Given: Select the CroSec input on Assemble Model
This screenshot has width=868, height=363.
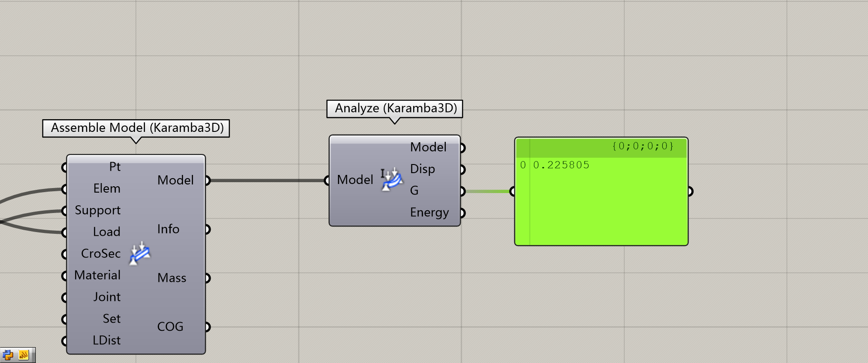Looking at the screenshot, I should click(101, 253).
